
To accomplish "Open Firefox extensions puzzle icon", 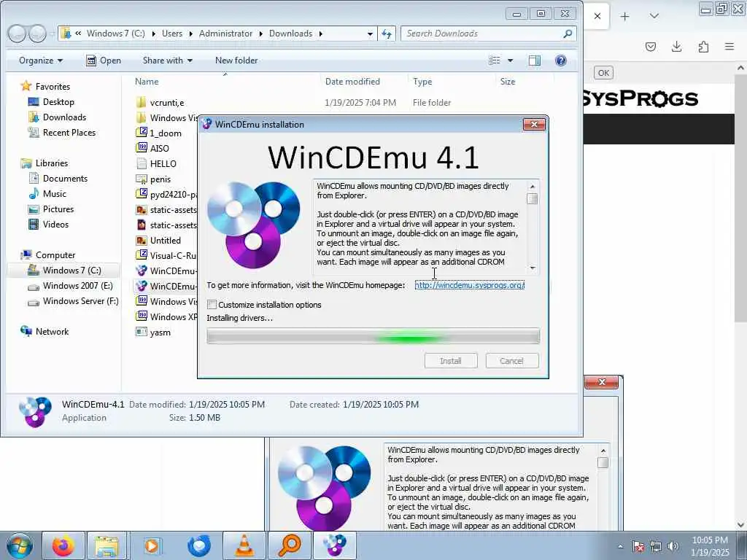I will (703, 46).
